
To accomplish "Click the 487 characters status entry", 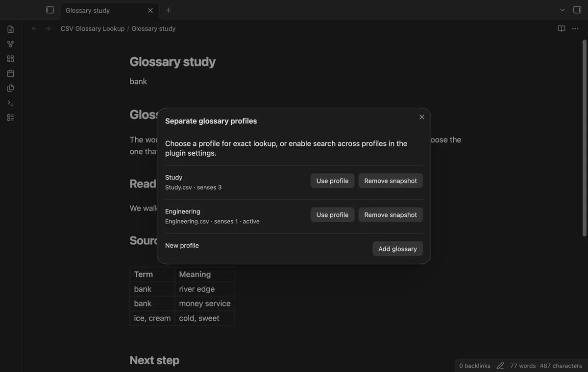I will pyautogui.click(x=561, y=366).
